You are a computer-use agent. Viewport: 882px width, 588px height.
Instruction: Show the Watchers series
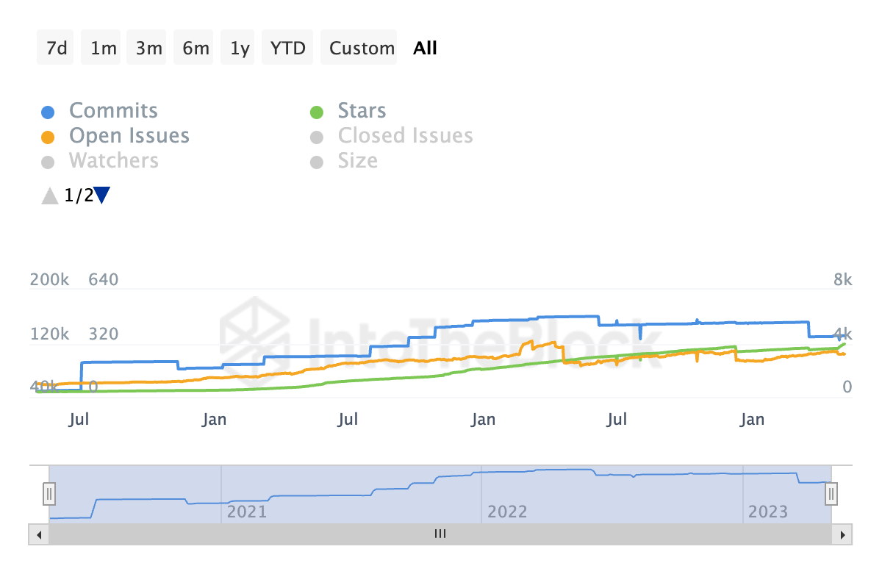[113, 161]
